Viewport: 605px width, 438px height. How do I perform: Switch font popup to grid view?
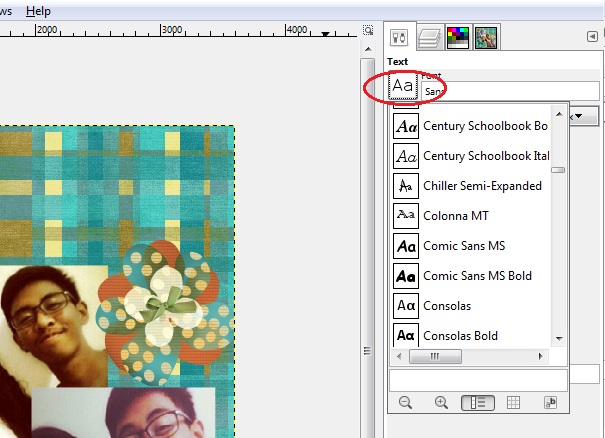coord(513,403)
